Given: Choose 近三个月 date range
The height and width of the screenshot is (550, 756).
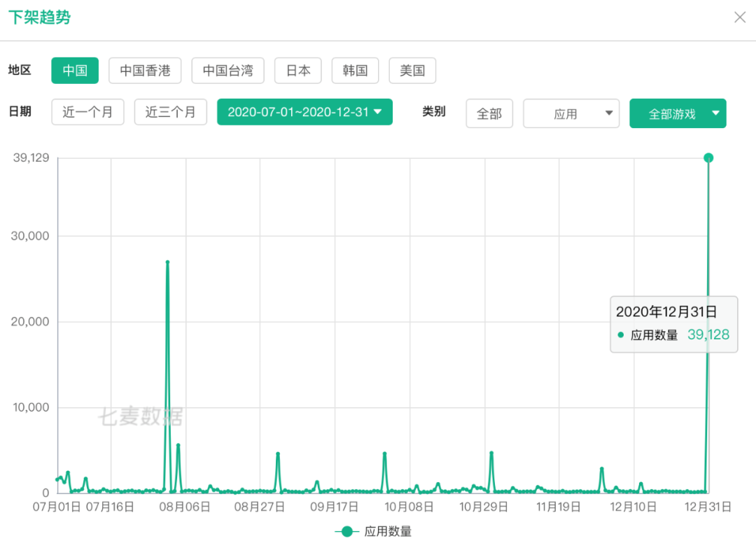Looking at the screenshot, I should [x=171, y=112].
